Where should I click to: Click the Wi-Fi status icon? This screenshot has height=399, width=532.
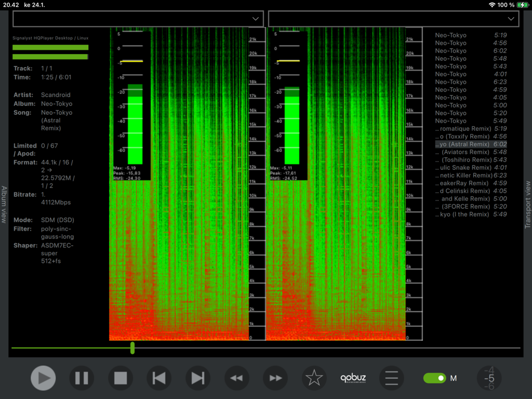pyautogui.click(x=492, y=5)
